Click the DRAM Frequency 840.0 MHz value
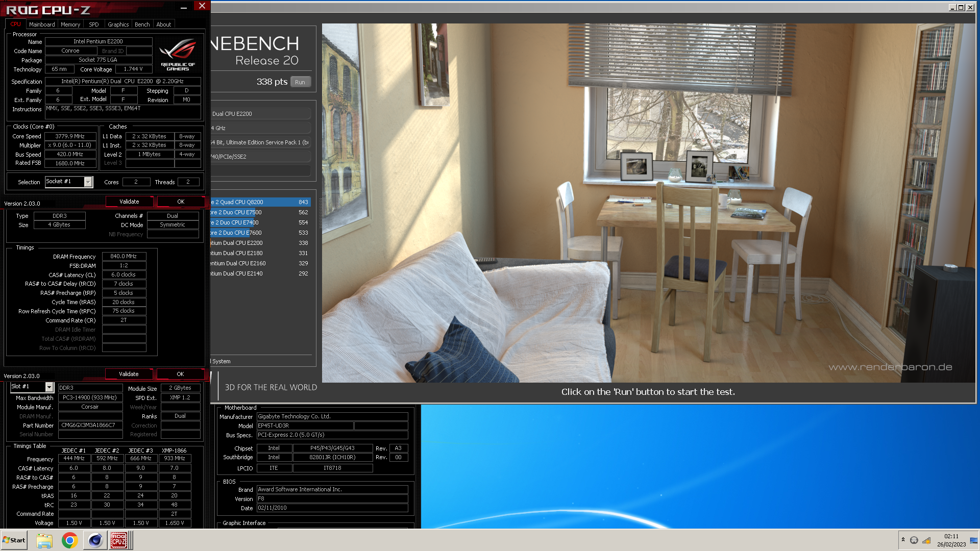 coord(124,256)
